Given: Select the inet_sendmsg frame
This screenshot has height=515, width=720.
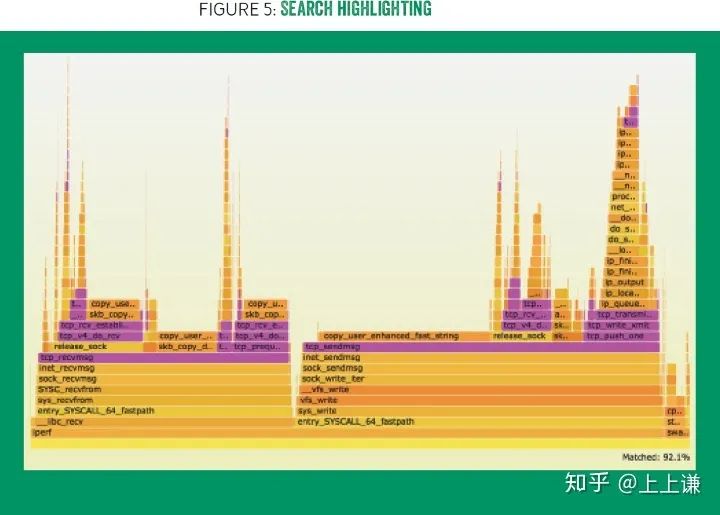Looking at the screenshot, I should pyautogui.click(x=481, y=358).
